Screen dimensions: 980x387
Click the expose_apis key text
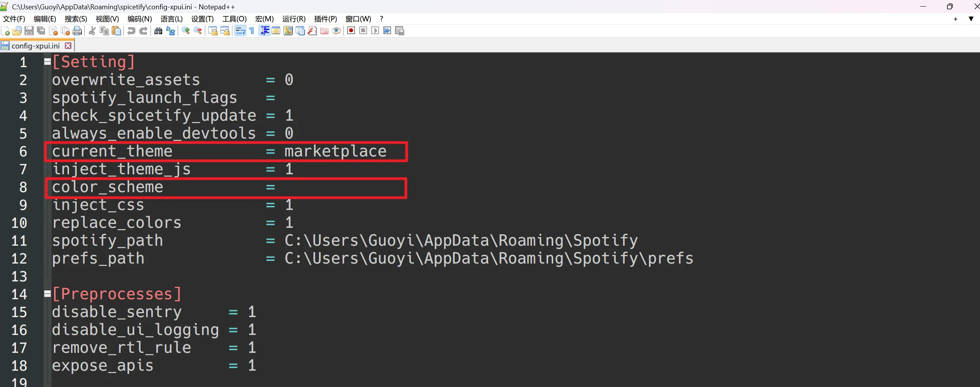click(x=103, y=366)
